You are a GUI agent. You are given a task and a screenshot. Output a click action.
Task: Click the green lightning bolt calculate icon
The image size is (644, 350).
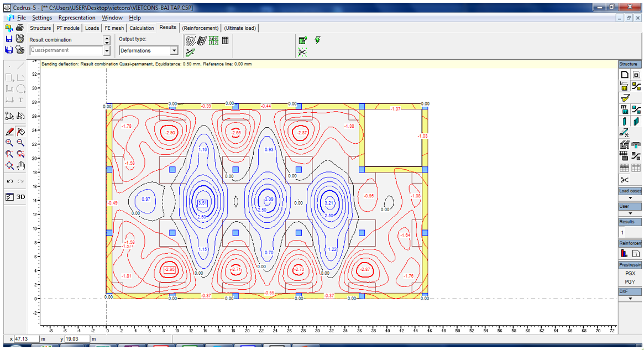click(317, 40)
